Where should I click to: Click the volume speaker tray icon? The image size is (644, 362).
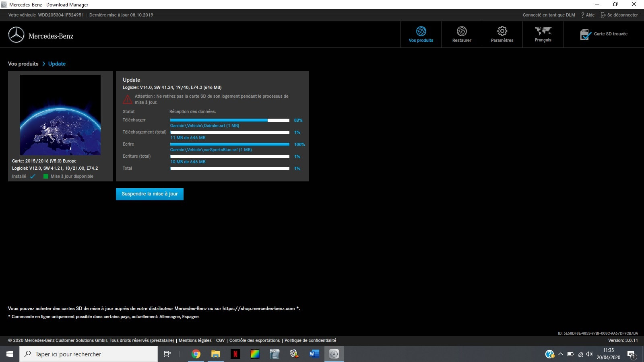tap(590, 354)
